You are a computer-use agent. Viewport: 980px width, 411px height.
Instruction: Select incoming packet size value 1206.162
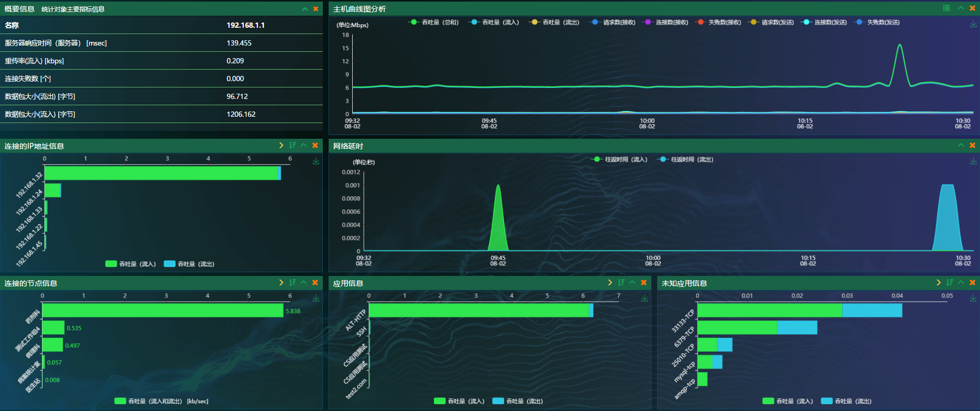click(241, 114)
